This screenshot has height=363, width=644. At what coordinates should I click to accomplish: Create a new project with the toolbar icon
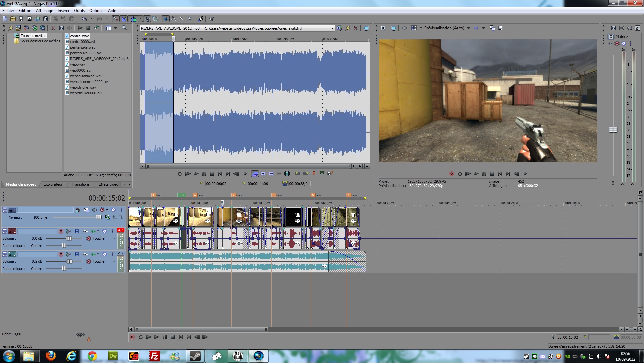(x=5, y=19)
